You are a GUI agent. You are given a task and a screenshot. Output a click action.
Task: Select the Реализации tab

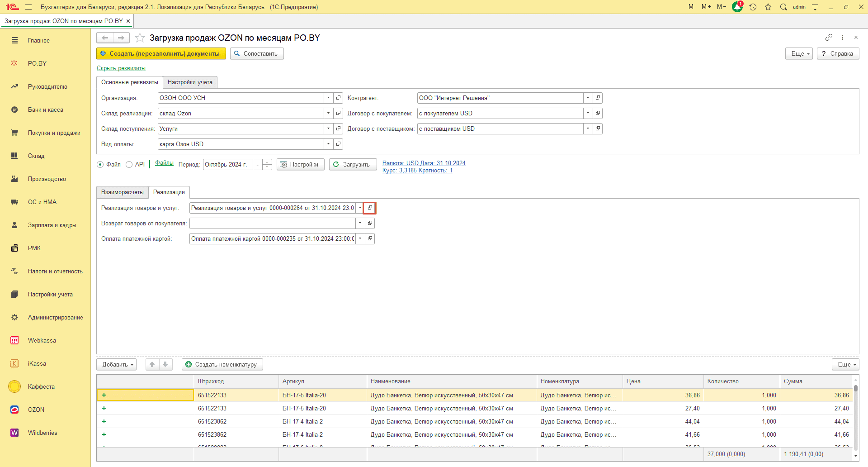coord(169,192)
